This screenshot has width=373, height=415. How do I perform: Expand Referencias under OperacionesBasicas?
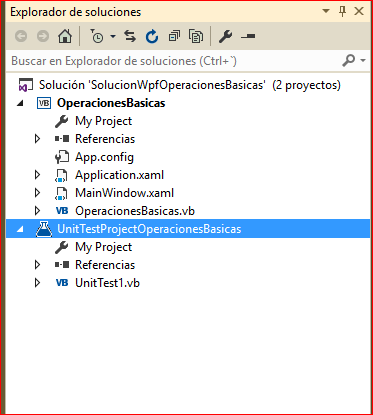coord(37,139)
